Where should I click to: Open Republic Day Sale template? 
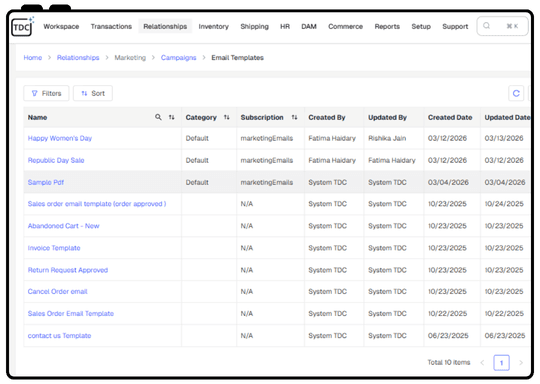click(x=56, y=160)
